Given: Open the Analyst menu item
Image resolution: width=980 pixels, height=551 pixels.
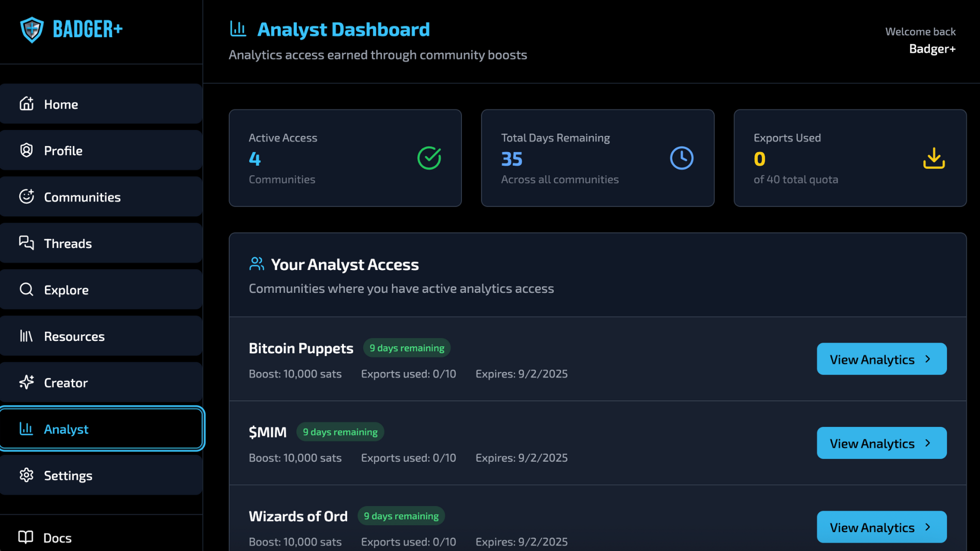Looking at the screenshot, I should pyautogui.click(x=101, y=429).
